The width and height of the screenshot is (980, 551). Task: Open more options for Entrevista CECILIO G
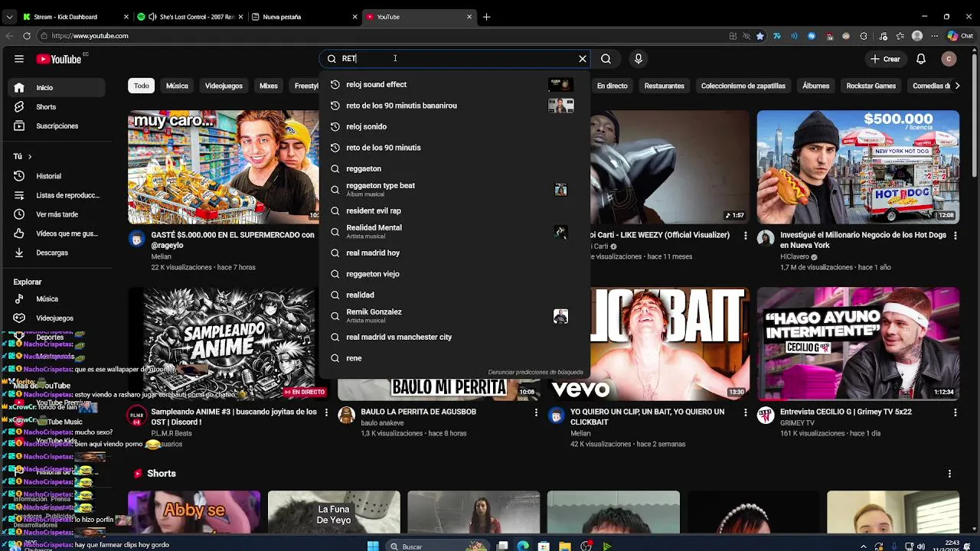[955, 412]
